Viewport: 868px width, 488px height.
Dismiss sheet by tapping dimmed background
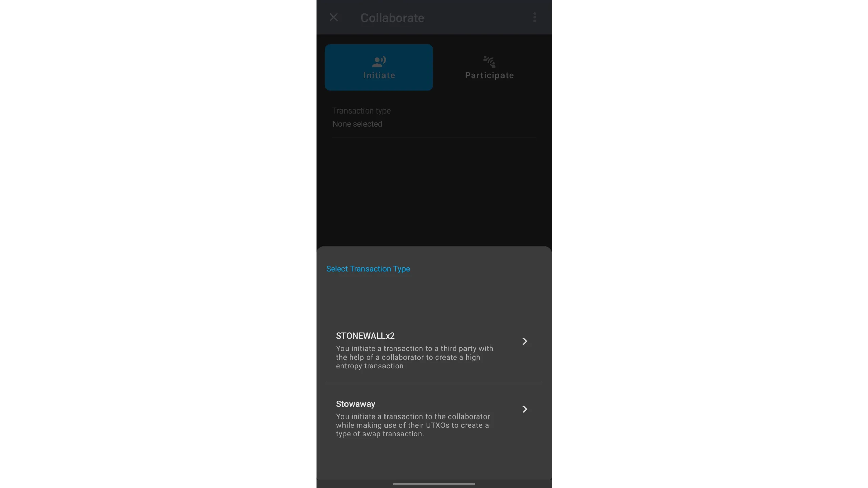(x=434, y=190)
